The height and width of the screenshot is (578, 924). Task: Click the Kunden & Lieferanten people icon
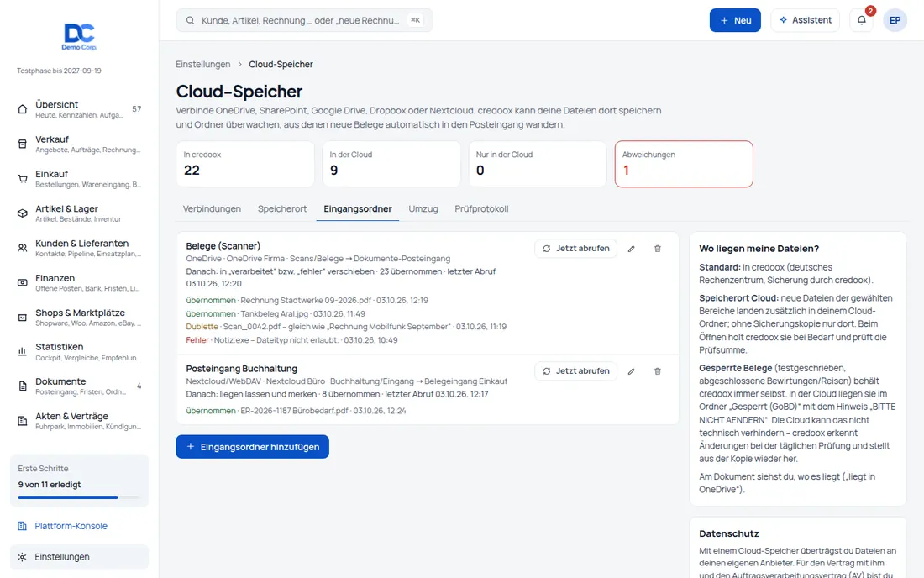pos(23,248)
